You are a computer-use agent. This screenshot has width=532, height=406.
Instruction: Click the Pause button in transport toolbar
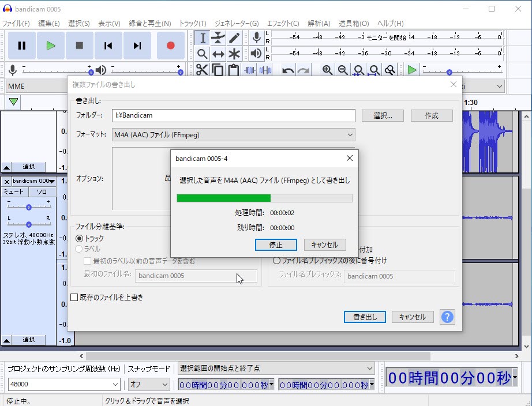pos(22,46)
